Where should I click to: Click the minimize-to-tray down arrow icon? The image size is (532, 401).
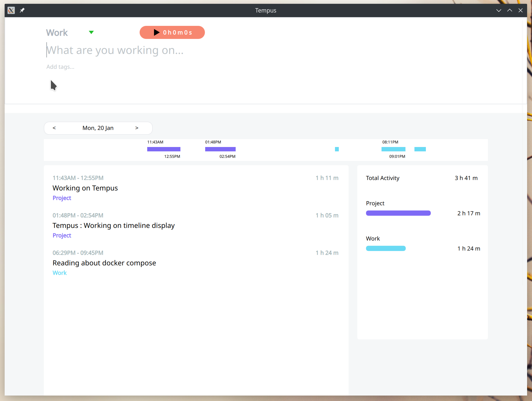[498, 10]
